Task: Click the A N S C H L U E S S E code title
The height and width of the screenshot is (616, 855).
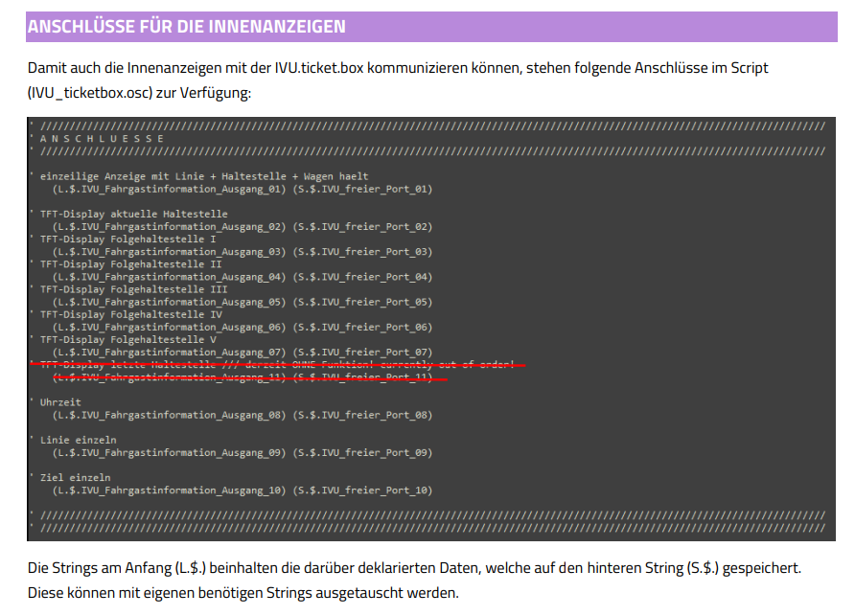Action: click(x=103, y=139)
